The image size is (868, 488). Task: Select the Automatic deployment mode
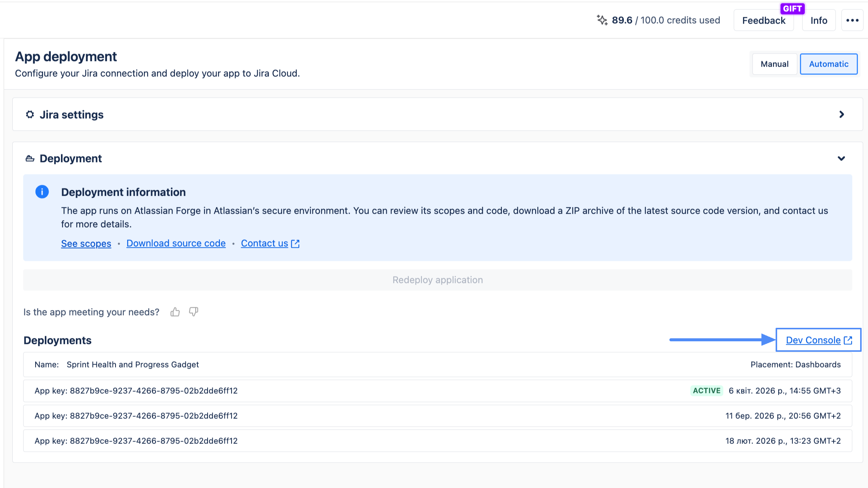click(828, 64)
